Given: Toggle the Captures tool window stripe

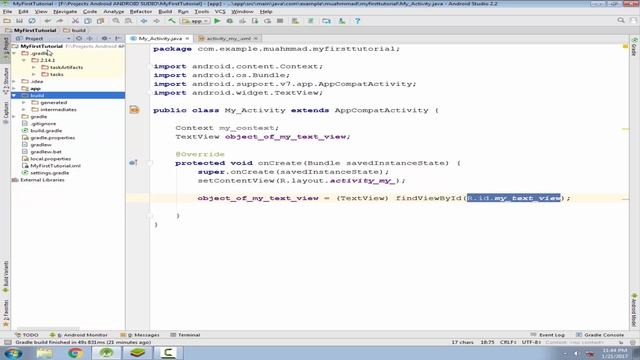Looking at the screenshot, I should click(x=6, y=112).
